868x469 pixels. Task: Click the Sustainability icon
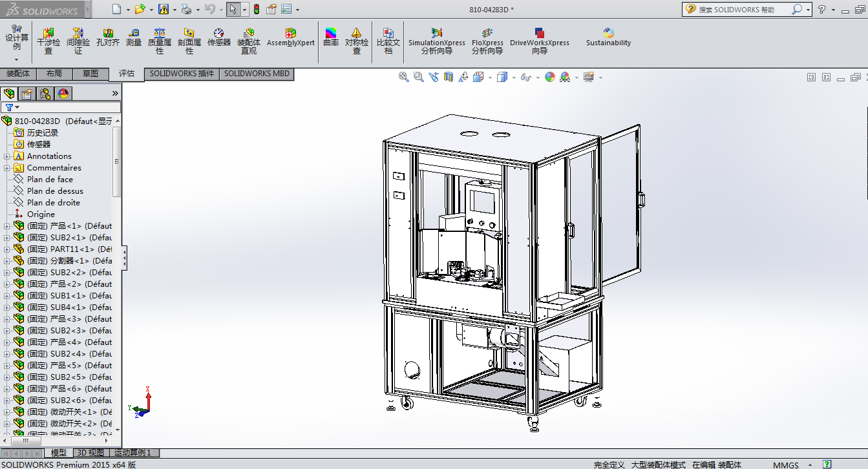pos(608,37)
